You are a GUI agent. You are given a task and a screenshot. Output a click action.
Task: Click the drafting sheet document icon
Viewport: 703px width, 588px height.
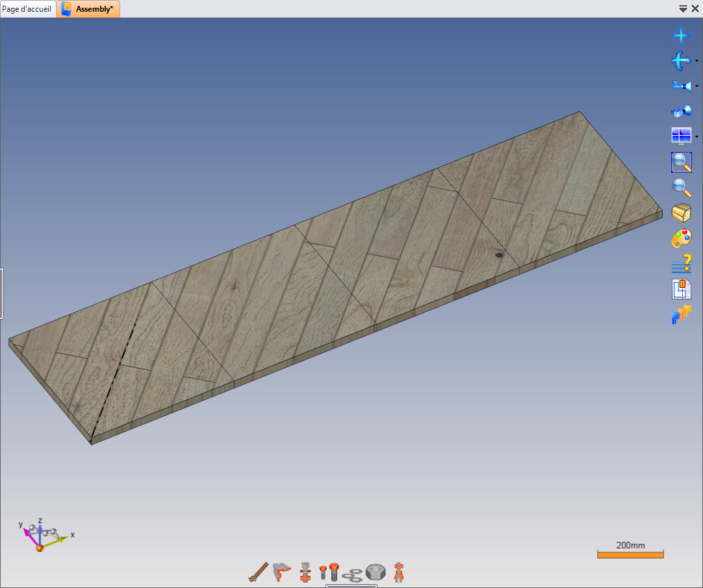coord(681,289)
